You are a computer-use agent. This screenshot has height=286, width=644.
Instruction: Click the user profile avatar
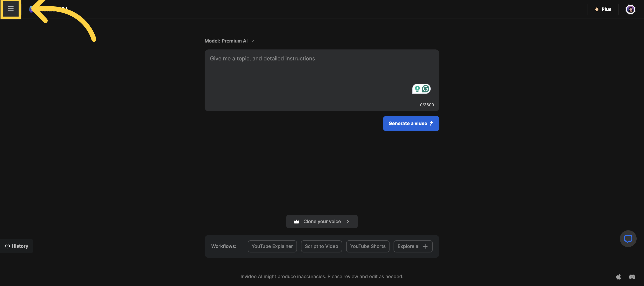(630, 9)
